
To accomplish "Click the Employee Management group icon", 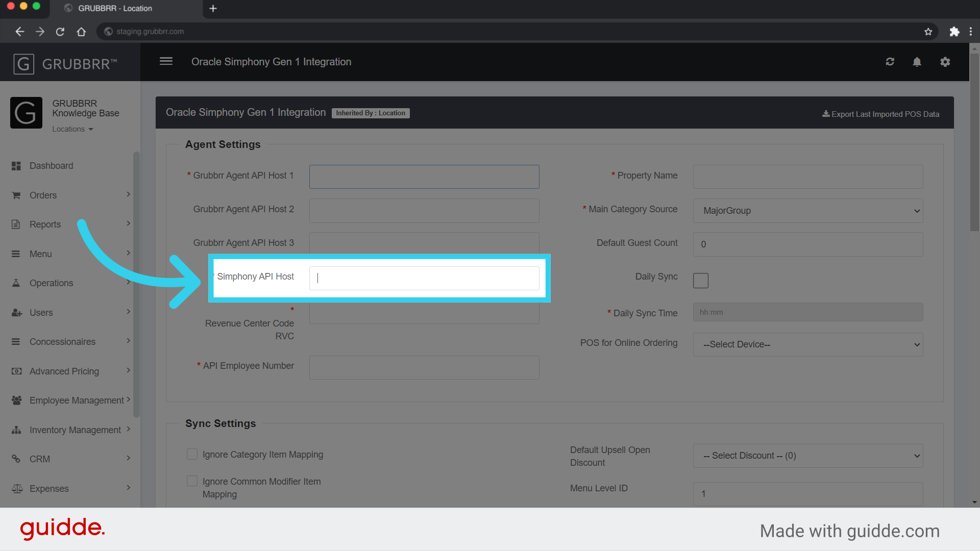I will click(x=16, y=400).
